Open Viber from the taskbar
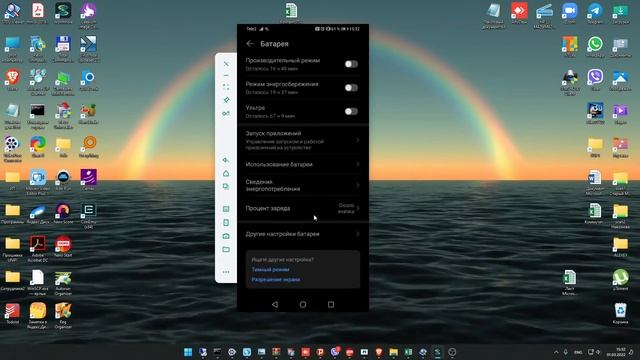 [335, 352]
